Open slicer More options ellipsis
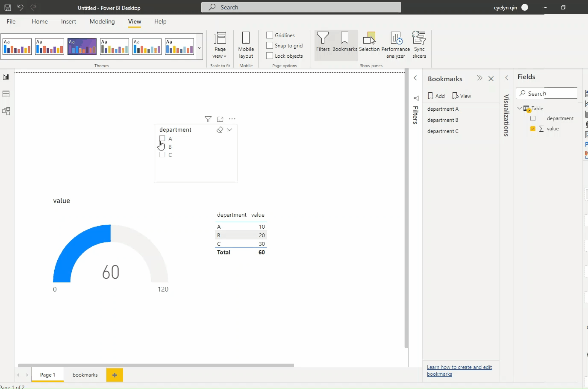Viewport: 588px width, 389px height. pyautogui.click(x=232, y=119)
